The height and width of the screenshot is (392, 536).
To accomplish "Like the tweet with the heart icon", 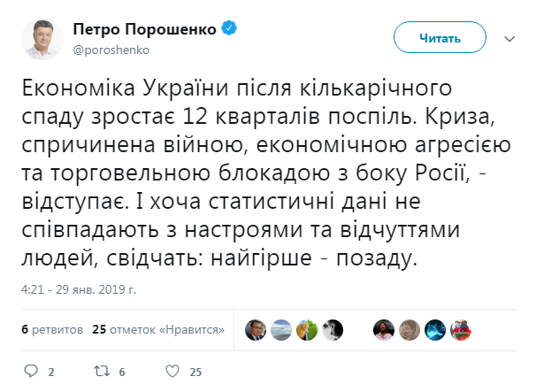I will (x=174, y=370).
